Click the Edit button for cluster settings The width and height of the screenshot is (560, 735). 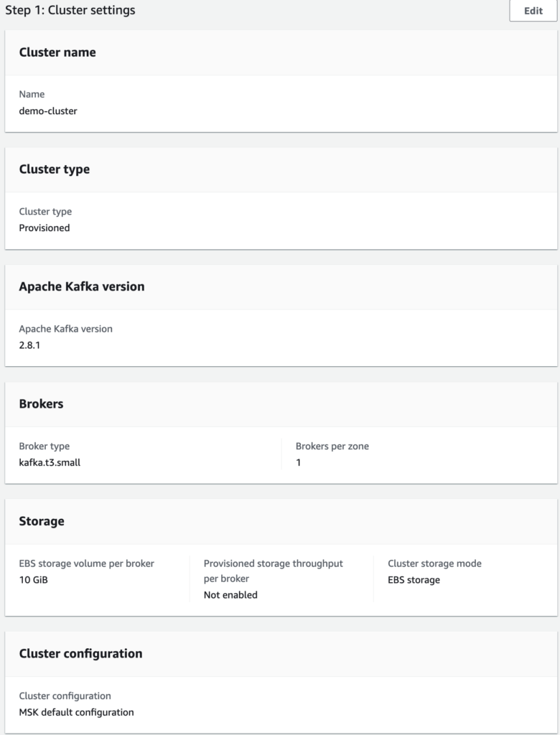(x=533, y=11)
